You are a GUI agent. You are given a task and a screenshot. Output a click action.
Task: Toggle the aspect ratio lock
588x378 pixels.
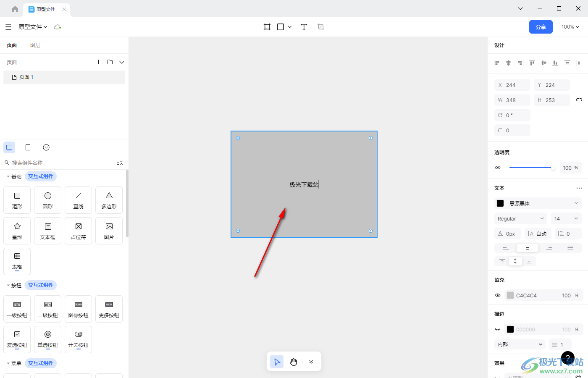tap(579, 100)
